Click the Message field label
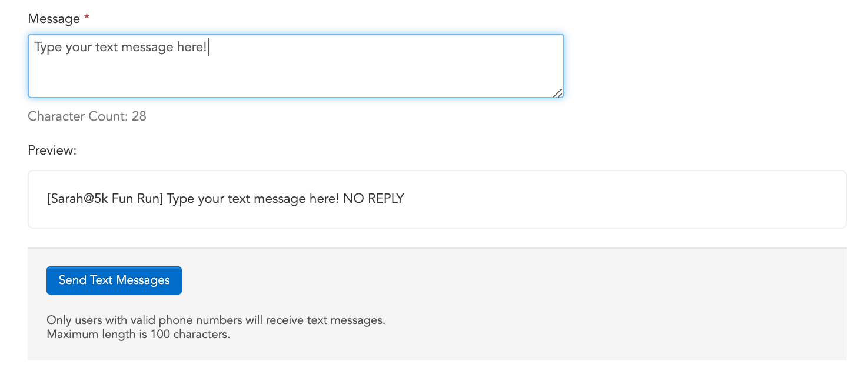 point(54,19)
